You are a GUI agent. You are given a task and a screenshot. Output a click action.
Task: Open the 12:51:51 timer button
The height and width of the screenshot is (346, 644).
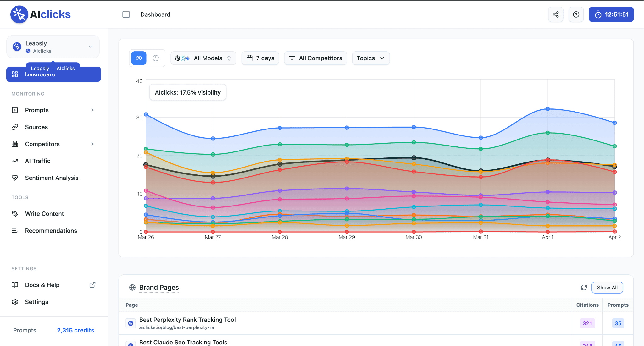tap(611, 14)
